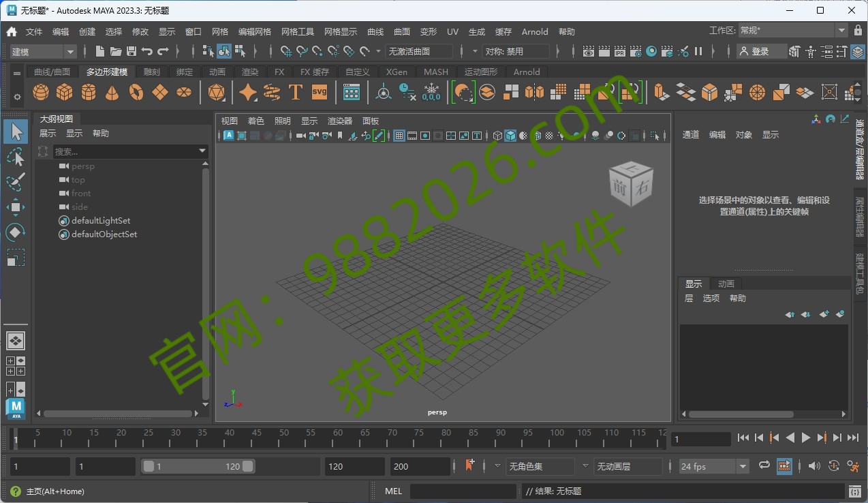Toggle wireframe display cube icon
The height and width of the screenshot is (503, 868).
coord(497,136)
